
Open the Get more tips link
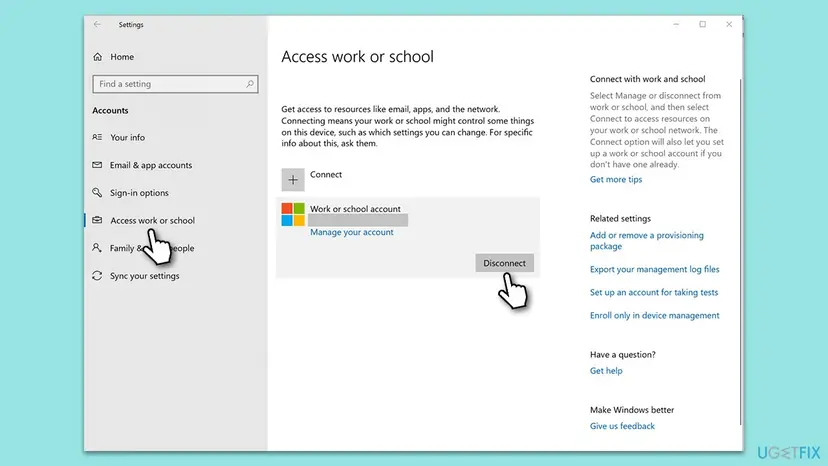[616, 180]
